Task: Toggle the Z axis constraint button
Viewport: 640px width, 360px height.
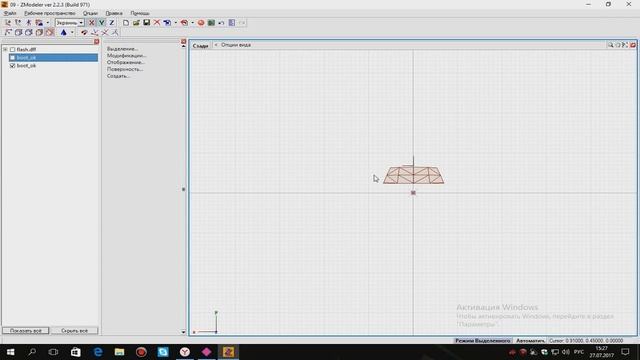Action: 111,23
